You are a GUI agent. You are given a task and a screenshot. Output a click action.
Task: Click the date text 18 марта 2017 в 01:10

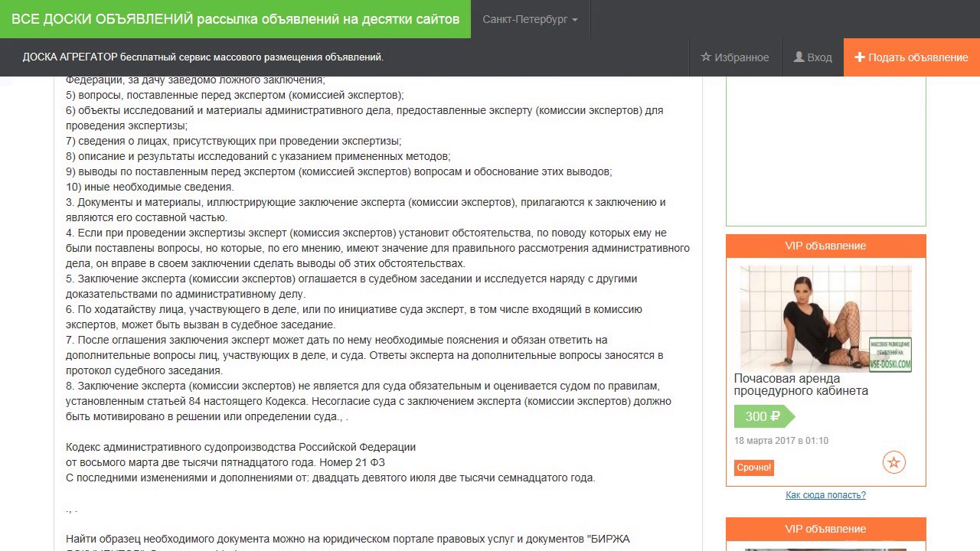coord(781,441)
